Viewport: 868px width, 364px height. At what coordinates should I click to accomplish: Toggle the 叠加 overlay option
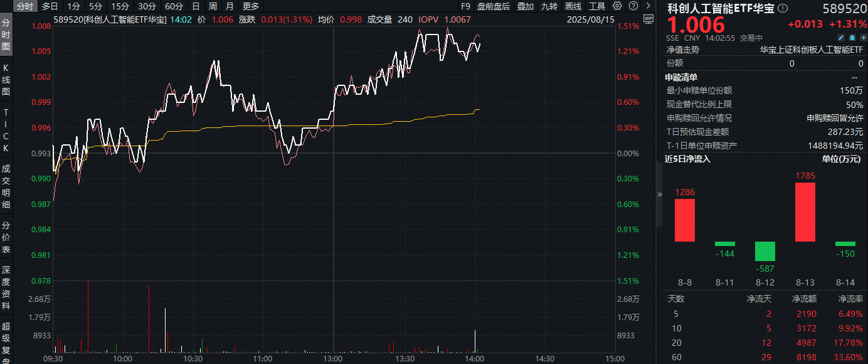[526, 6]
